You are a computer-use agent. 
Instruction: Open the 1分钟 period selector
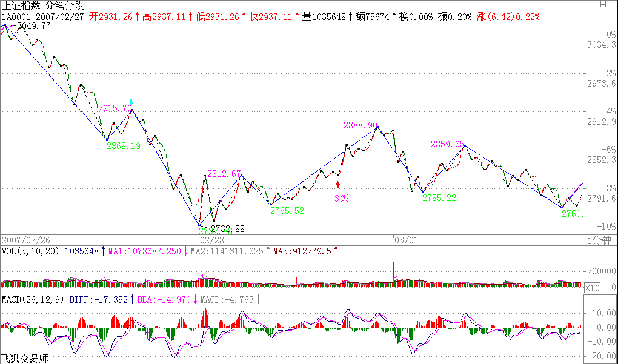click(x=599, y=240)
